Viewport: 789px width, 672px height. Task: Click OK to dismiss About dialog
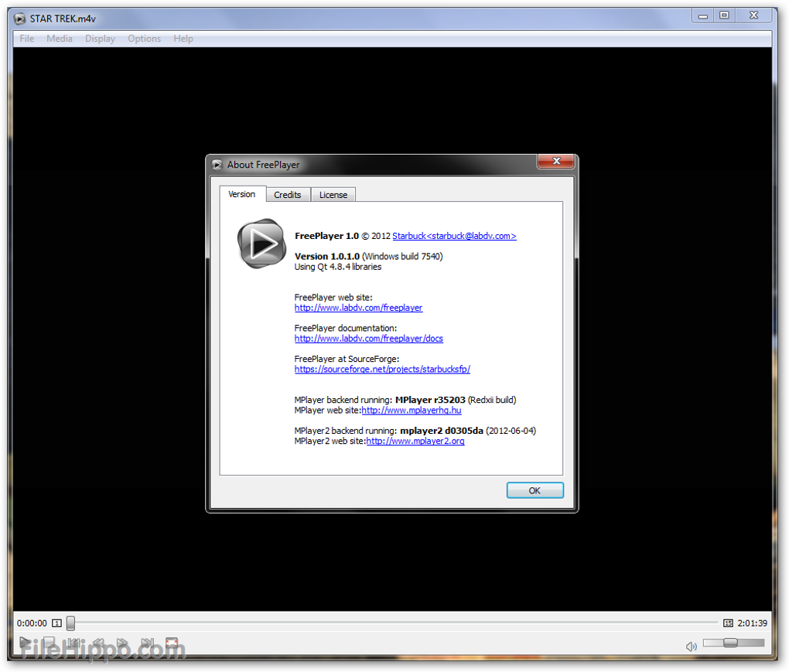coord(535,490)
